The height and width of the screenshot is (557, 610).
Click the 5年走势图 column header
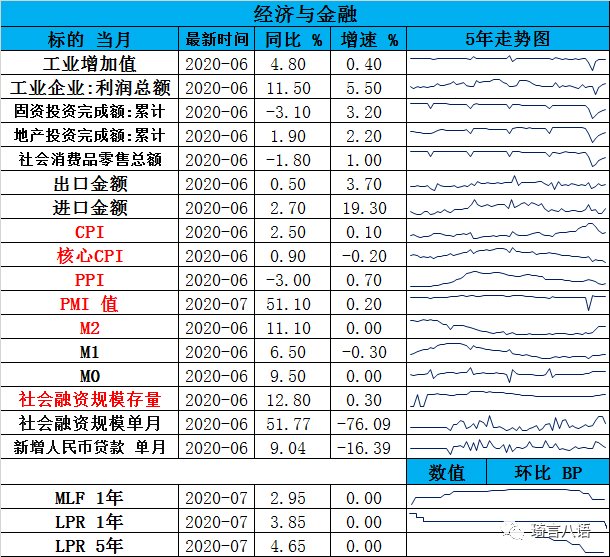[508, 40]
